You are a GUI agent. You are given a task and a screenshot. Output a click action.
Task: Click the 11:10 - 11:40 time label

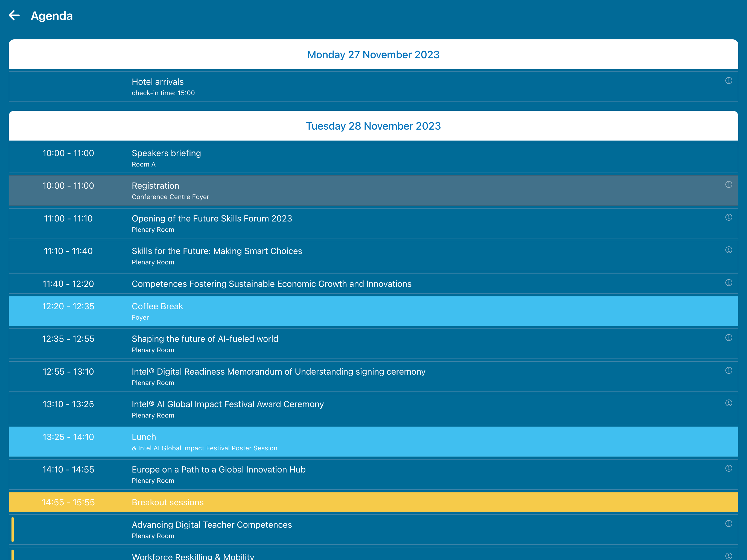point(68,251)
